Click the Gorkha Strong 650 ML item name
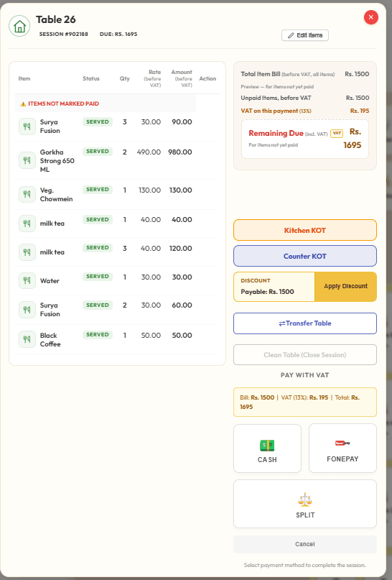392x580 pixels. 57,161
